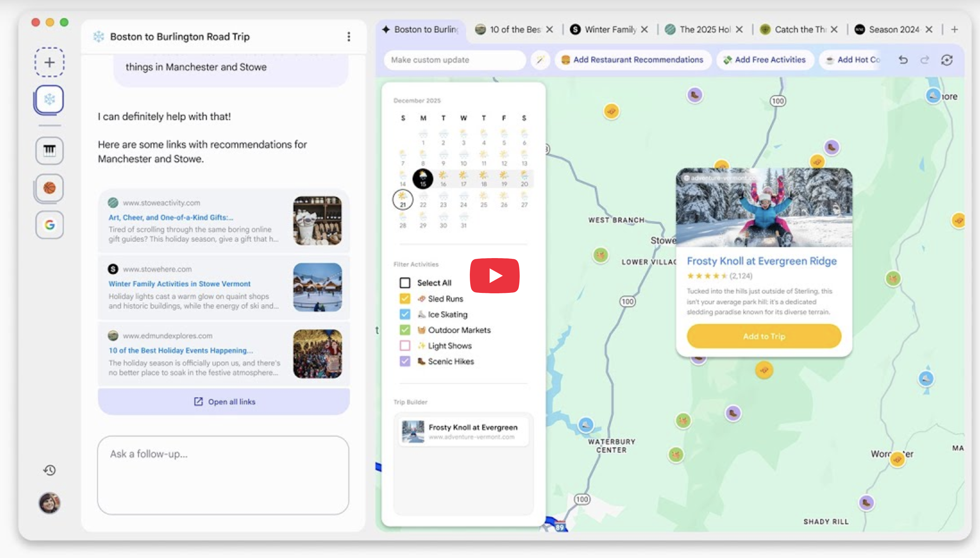
Task: Click Open all links
Action: pyautogui.click(x=224, y=402)
